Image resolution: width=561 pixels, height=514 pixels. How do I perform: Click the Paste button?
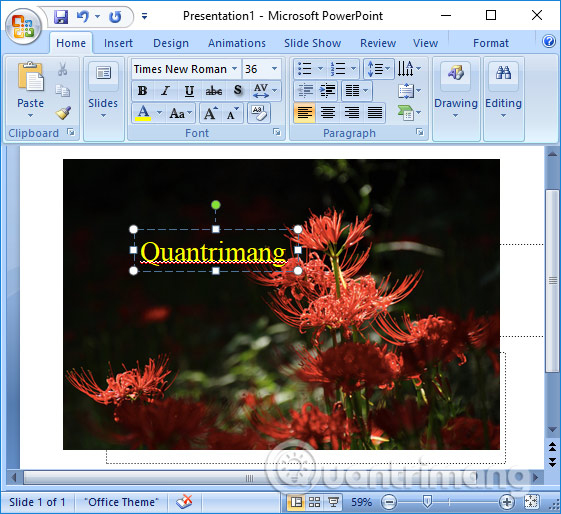tap(30, 89)
